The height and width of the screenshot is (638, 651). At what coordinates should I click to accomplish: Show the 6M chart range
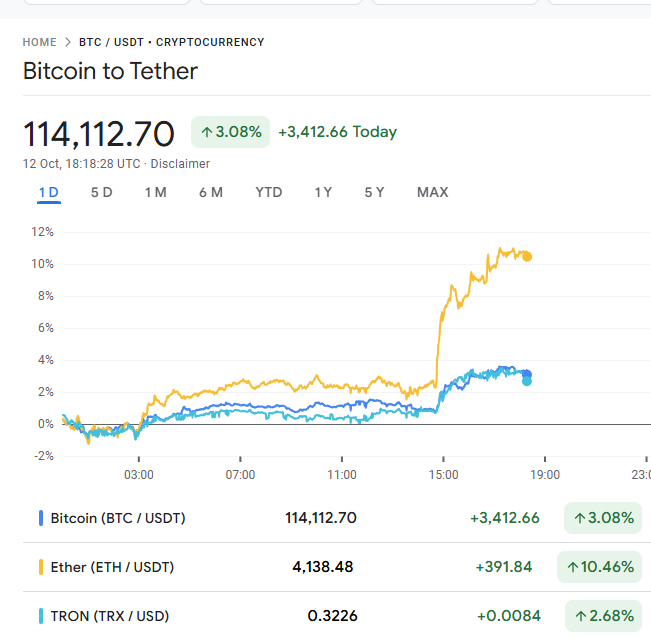[x=210, y=192]
